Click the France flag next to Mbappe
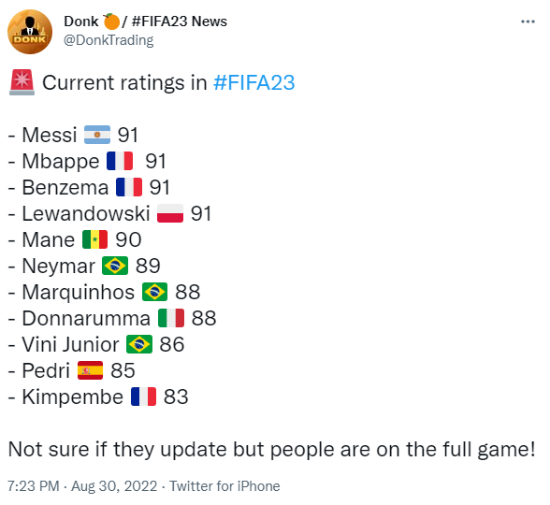 [x=120, y=161]
